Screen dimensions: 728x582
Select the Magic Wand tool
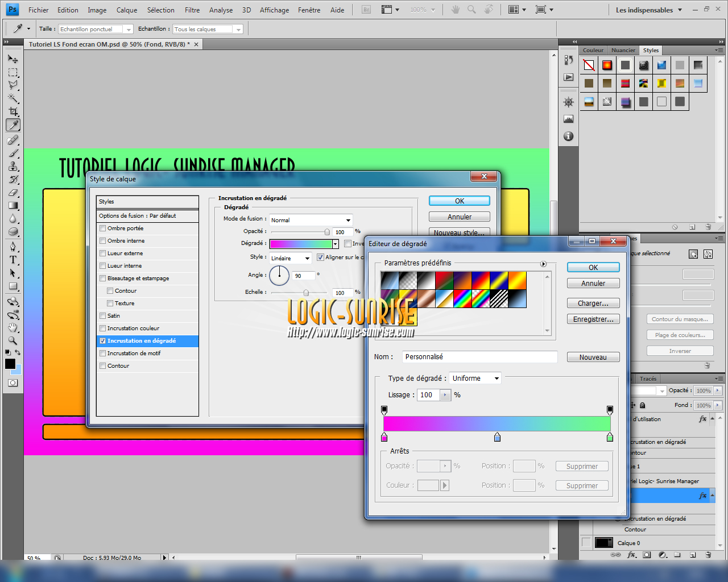[x=13, y=98]
